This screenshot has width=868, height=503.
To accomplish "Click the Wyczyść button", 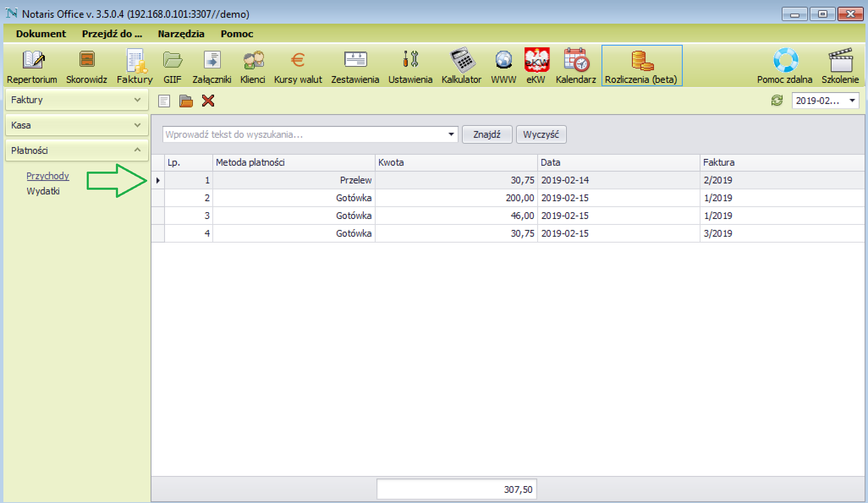I will point(541,134).
